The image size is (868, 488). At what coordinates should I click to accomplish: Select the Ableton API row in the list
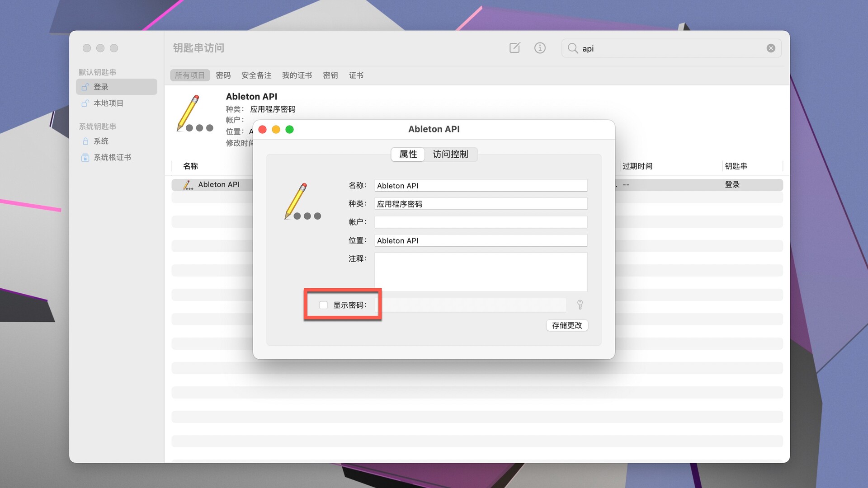[x=219, y=184]
